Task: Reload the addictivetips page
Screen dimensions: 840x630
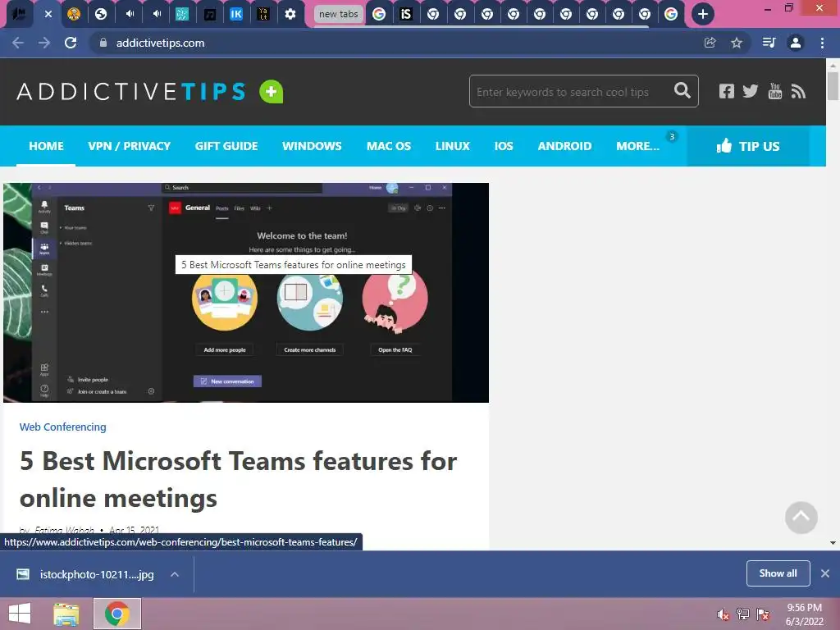Action: [x=71, y=43]
